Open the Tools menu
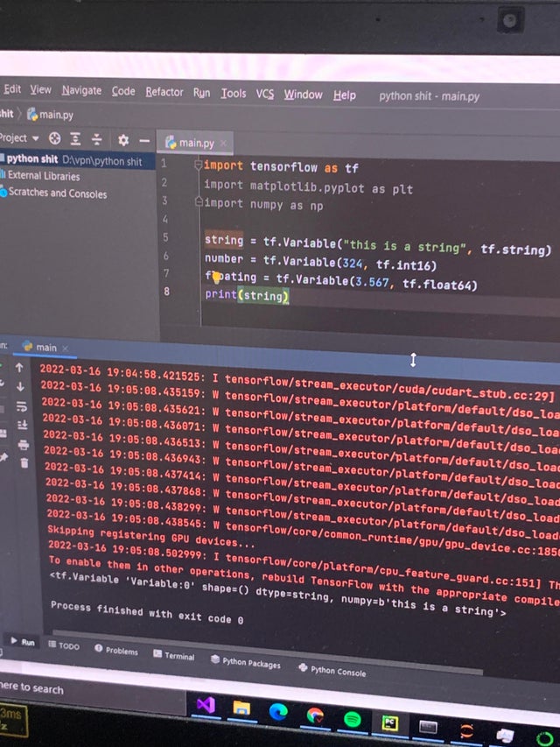 coord(234,94)
